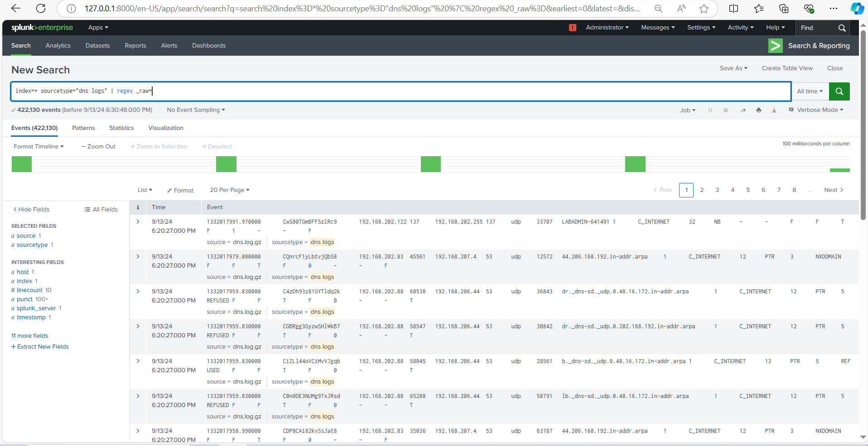This screenshot has width=868, height=446.
Task: Open Splunk restart notification alert
Action: pos(572,28)
